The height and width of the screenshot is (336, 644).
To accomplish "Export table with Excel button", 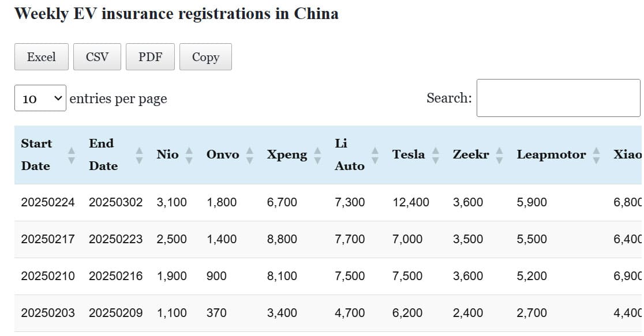I will (42, 57).
